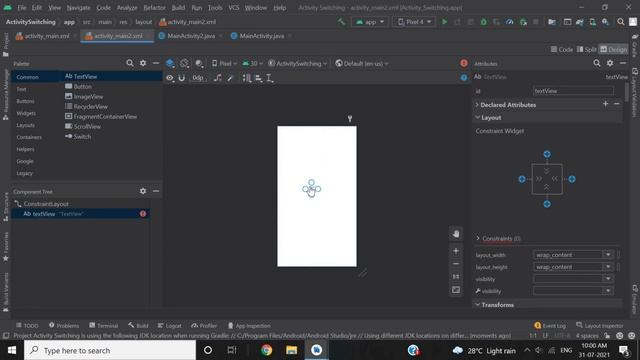Viewport: 640px width, 360px height.
Task: Open the Build menu
Action: click(178, 8)
